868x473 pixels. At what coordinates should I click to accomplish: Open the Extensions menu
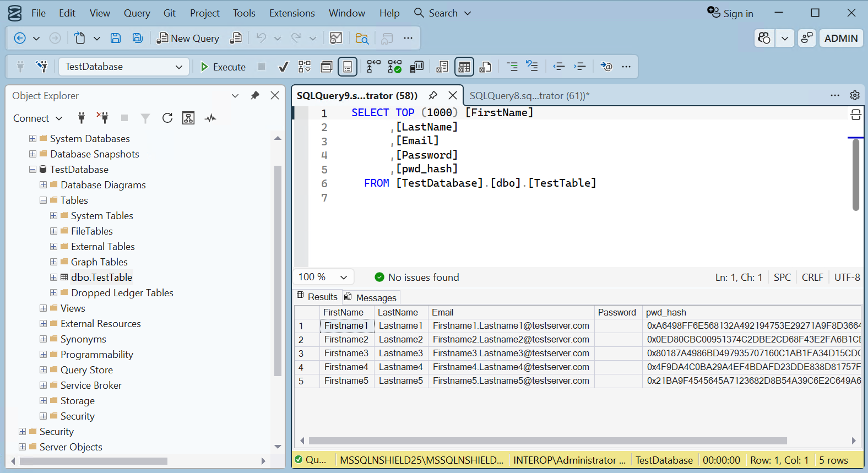pos(292,13)
